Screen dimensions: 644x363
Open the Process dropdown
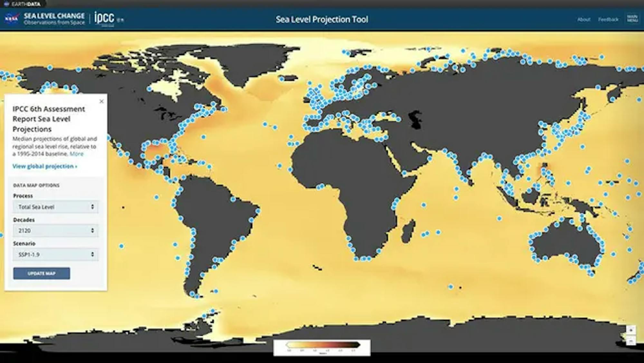coord(55,207)
